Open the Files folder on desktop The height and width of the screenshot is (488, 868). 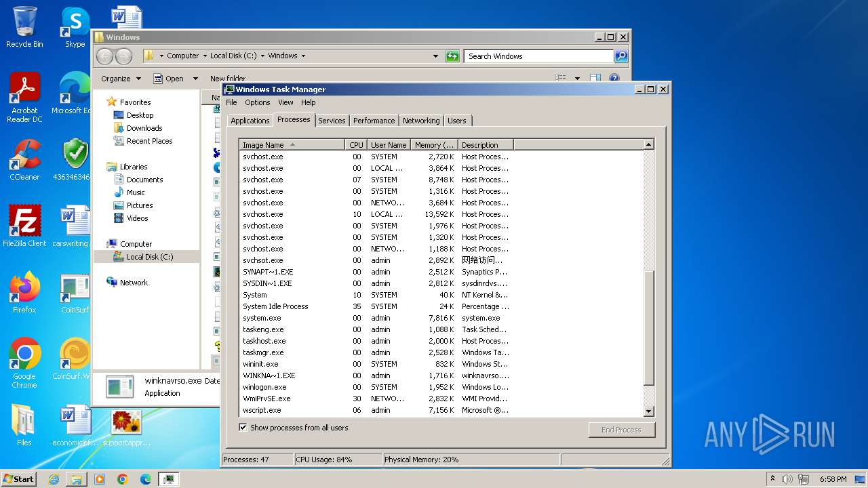pos(24,426)
